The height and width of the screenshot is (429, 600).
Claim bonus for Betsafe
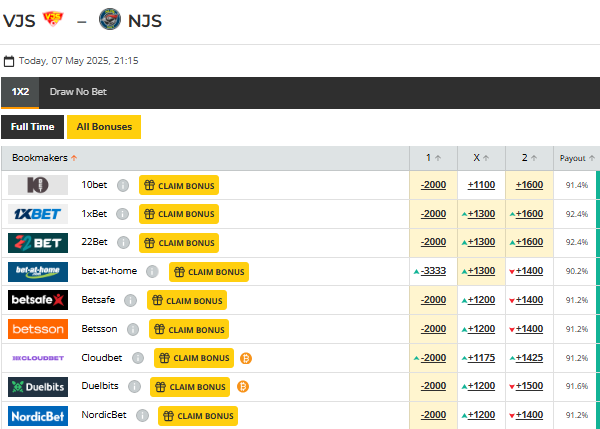point(187,300)
